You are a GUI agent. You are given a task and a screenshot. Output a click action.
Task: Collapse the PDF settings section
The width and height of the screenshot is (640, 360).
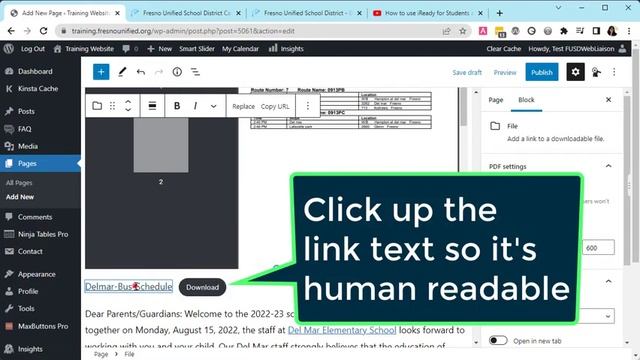pos(608,166)
